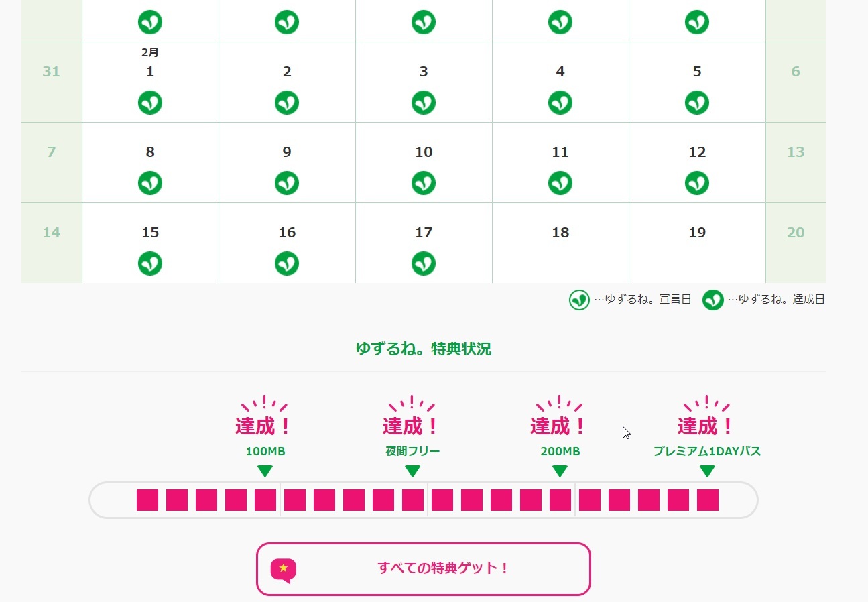
Task: Click the green triangle marker under 100MB
Action: click(x=265, y=471)
